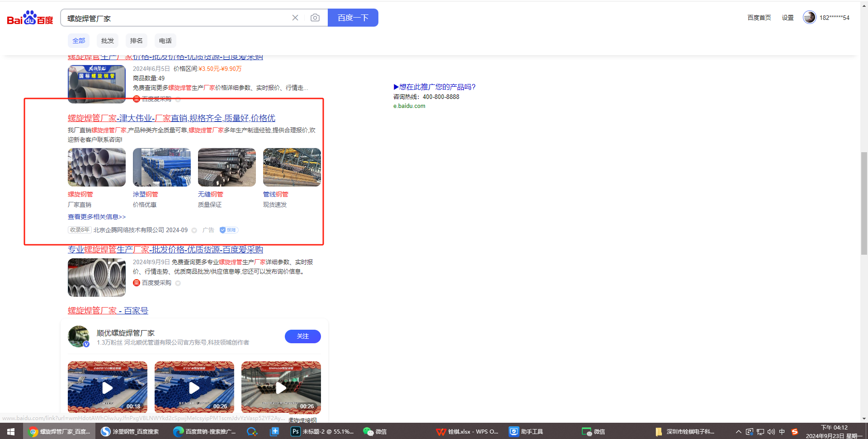Image resolution: width=868 pixels, height=439 pixels.
Task: Go to 百度首页
Action: [x=759, y=18]
